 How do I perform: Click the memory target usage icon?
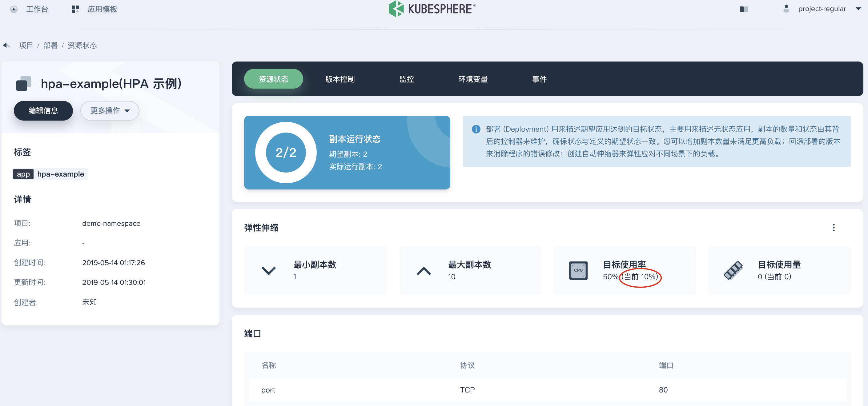click(733, 270)
